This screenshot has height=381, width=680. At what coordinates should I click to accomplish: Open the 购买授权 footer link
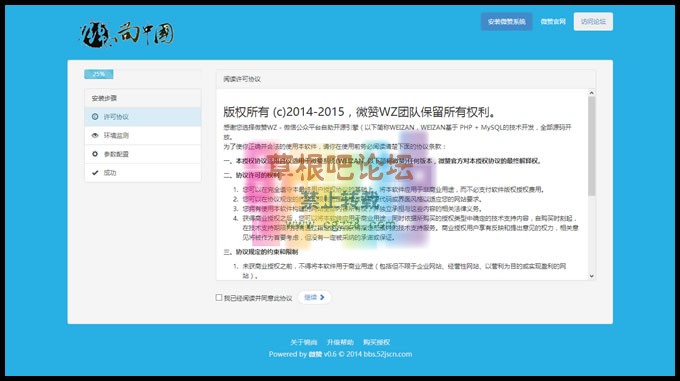point(376,342)
